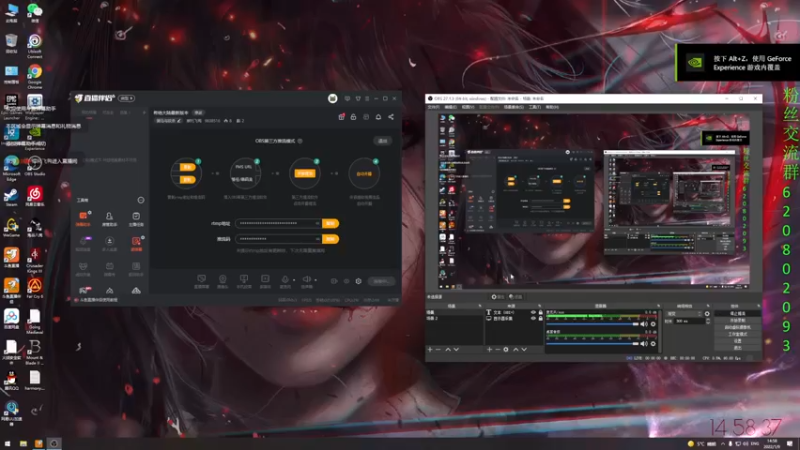Click the rounded button at streaming assistant bottom right
This screenshot has width=800, height=450.
click(x=381, y=281)
